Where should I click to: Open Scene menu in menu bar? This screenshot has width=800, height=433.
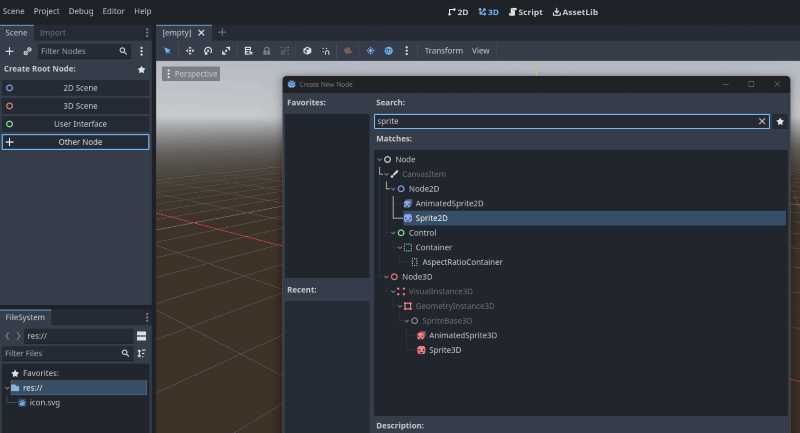click(13, 11)
